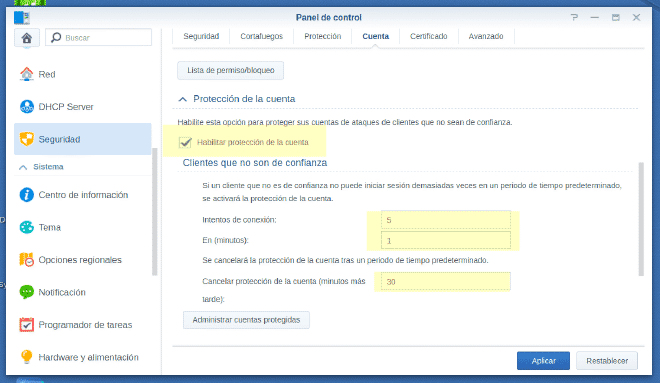The image size is (660, 383).
Task: Select the Seguridad shield icon
Action: (x=27, y=139)
